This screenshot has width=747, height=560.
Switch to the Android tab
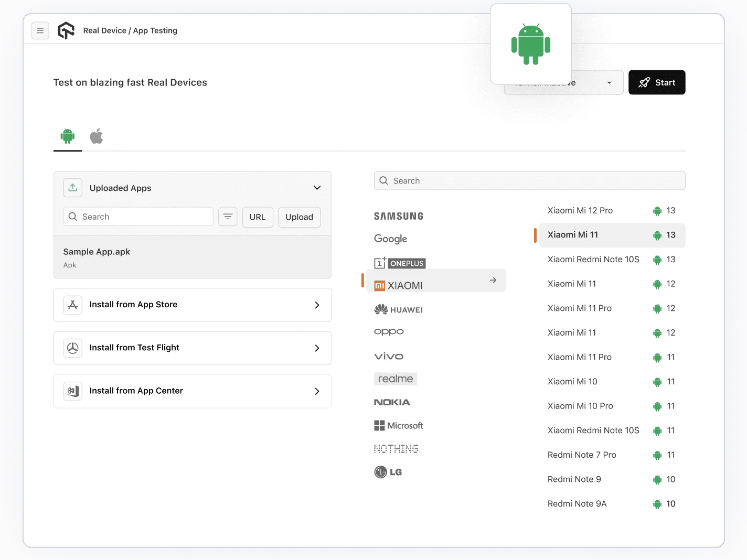click(x=67, y=136)
